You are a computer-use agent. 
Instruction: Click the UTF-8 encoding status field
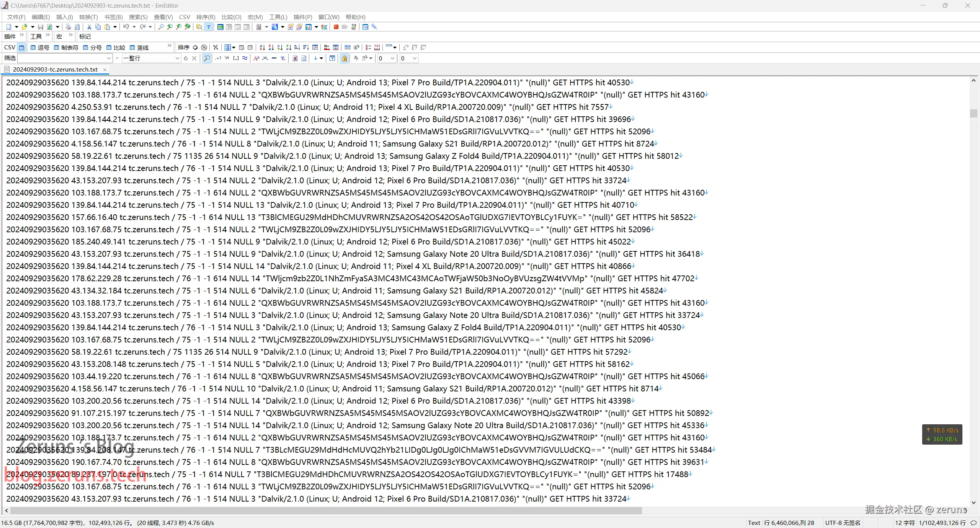843,523
